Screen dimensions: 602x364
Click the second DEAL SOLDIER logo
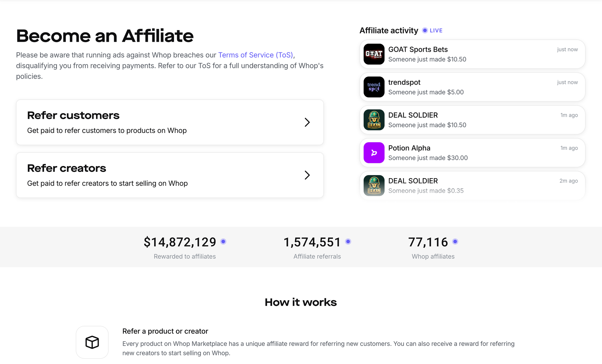tap(374, 185)
